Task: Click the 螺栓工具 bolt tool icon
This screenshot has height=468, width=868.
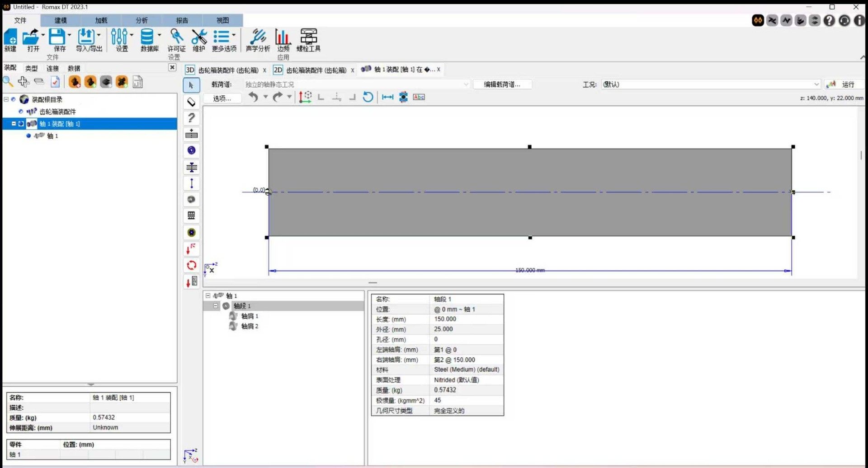Action: click(x=308, y=39)
